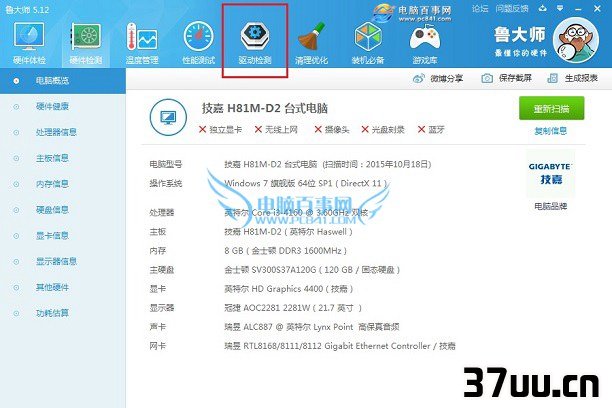The image size is (612, 408).
Task: Open the 温度管理 temperature management module
Action: (142, 43)
